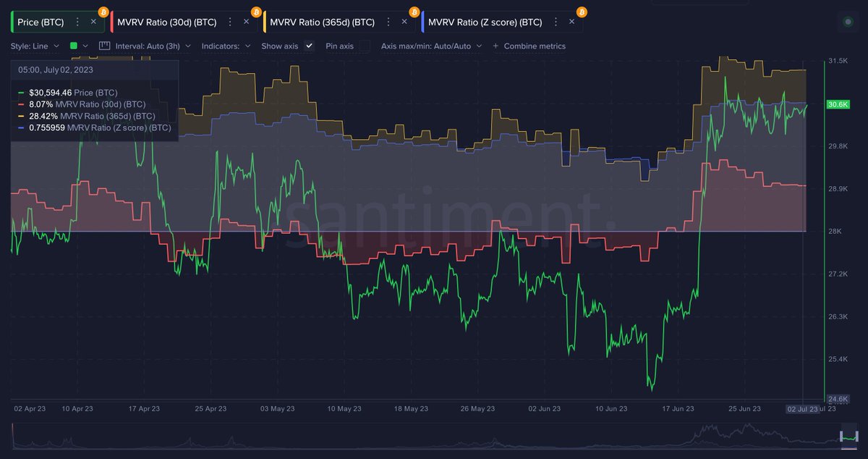
Task: Click the 29.8K y-axis label
Action: click(x=838, y=146)
